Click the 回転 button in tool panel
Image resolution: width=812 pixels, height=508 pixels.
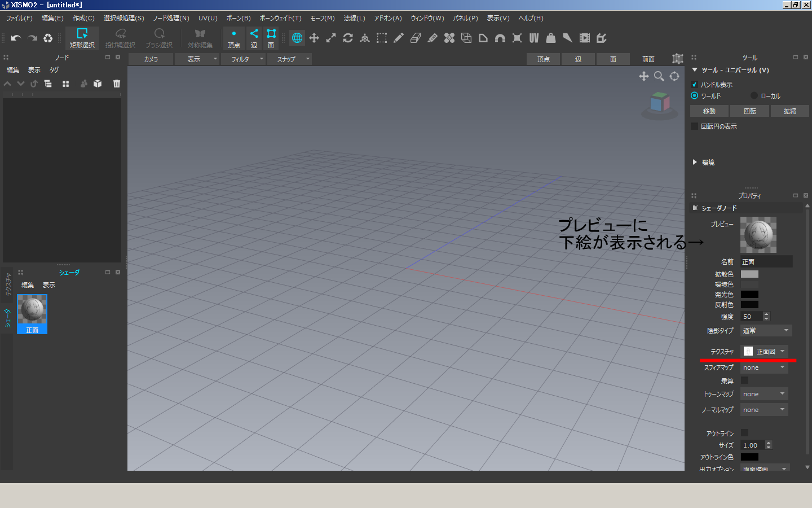coord(750,111)
